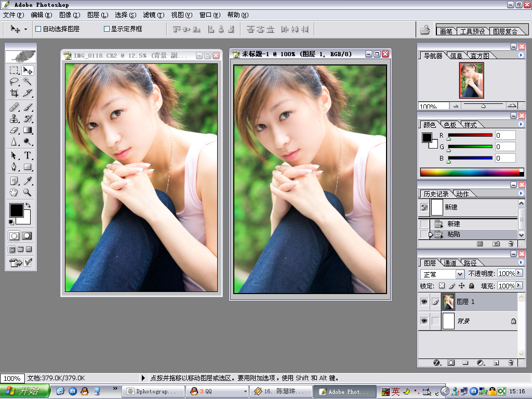Select the Slice tool
Image resolution: width=532 pixels, height=399 pixels.
pyautogui.click(x=28, y=93)
